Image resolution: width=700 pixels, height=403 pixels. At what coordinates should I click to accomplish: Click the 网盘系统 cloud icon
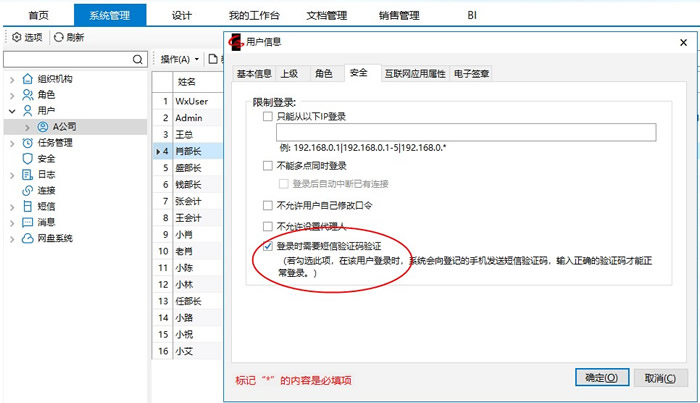[x=26, y=239]
